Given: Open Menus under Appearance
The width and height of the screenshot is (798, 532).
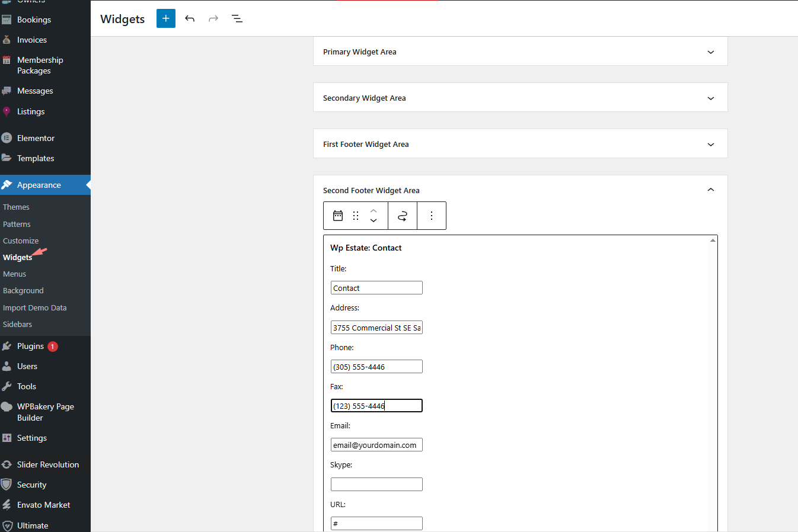Looking at the screenshot, I should coord(14,274).
